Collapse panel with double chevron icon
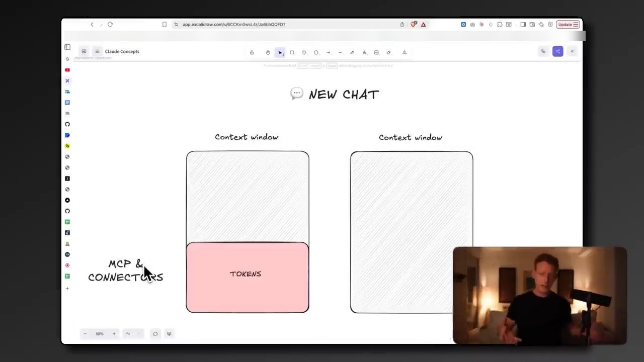The image size is (644, 362). pyautogui.click(x=572, y=51)
